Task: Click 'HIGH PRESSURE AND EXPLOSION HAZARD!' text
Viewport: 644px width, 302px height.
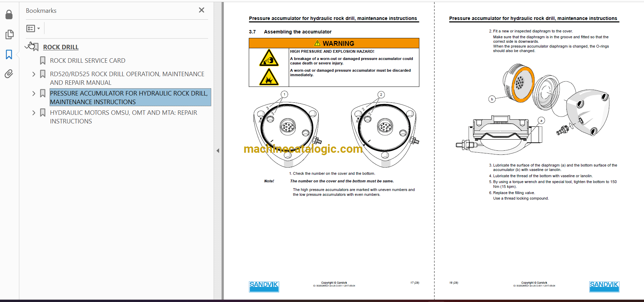Action: coord(332,51)
